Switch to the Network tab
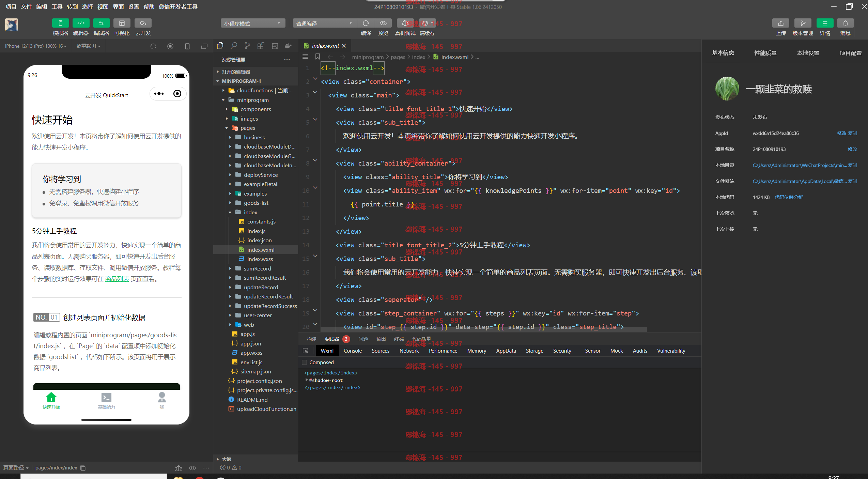Viewport: 868px width, 479px height. 409,351
